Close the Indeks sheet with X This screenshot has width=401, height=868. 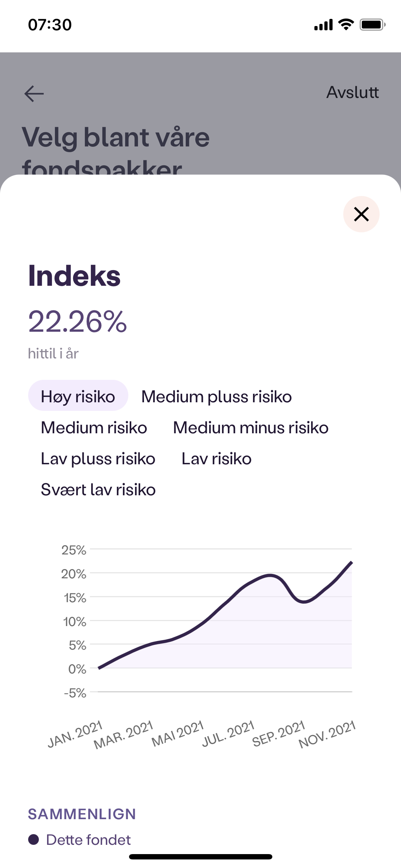361,214
